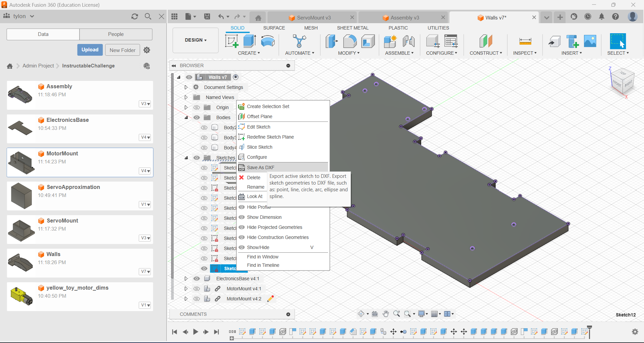Switch to the SURFACE ribbon tab

pos(274,28)
